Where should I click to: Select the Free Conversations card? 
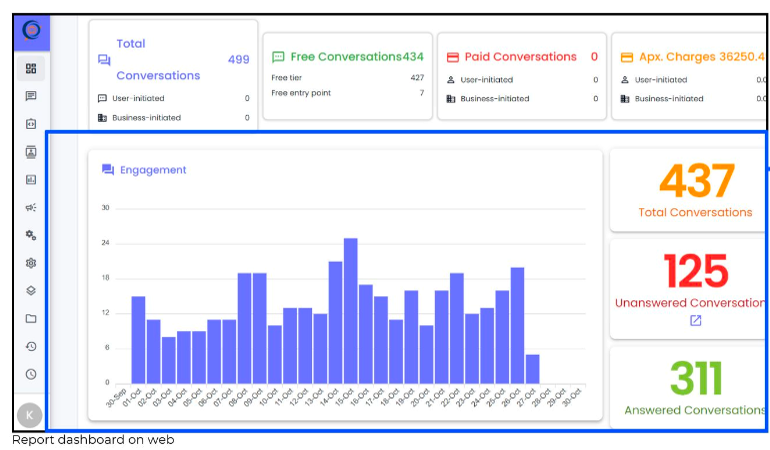pyautogui.click(x=347, y=57)
